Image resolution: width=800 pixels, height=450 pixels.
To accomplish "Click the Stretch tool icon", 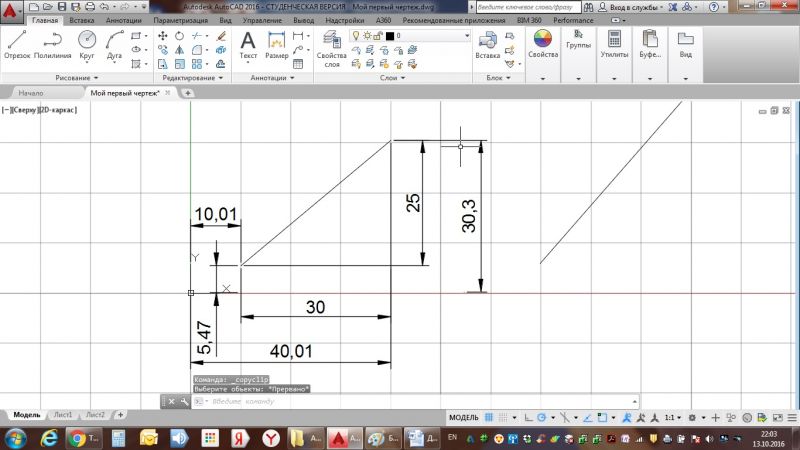I will coord(163,64).
